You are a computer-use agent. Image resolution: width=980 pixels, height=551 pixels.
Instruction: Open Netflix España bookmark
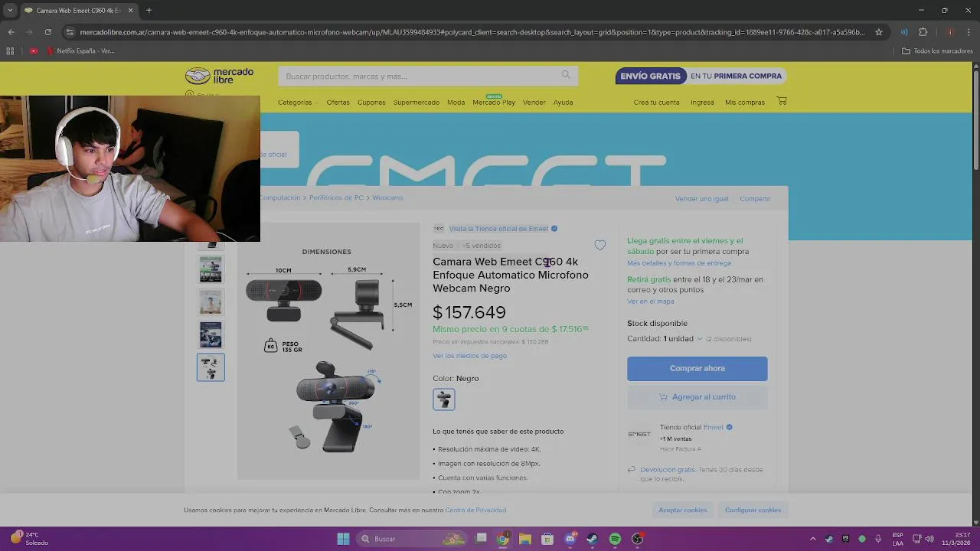coord(80,51)
